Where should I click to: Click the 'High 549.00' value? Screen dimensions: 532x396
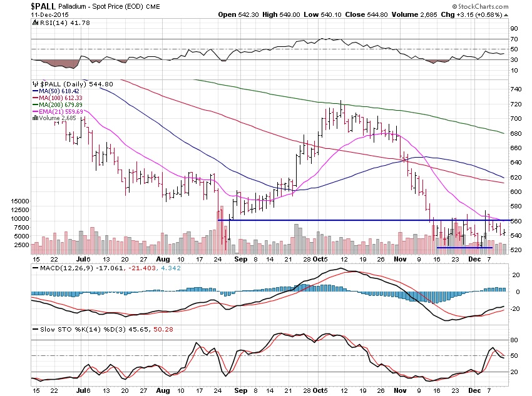click(x=281, y=14)
